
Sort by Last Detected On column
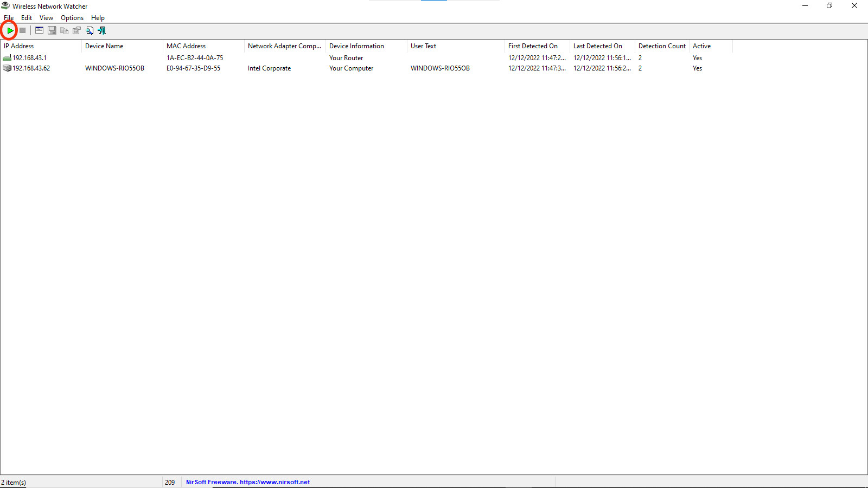coord(598,46)
